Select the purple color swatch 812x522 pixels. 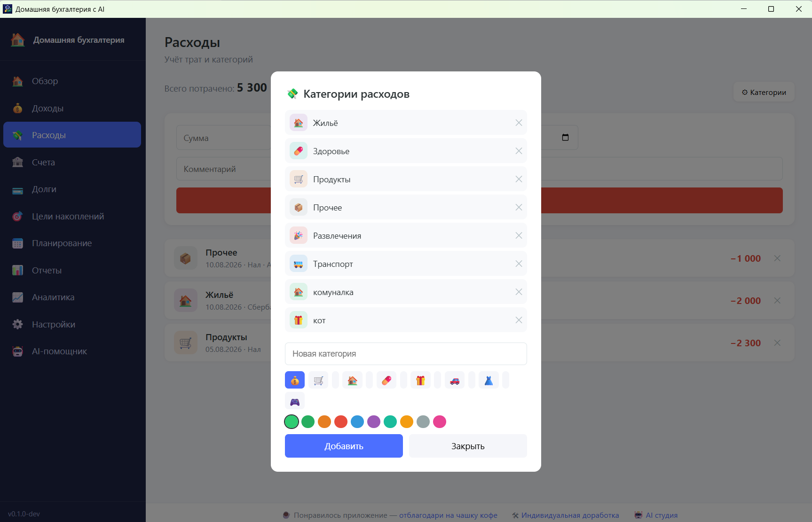tap(374, 421)
